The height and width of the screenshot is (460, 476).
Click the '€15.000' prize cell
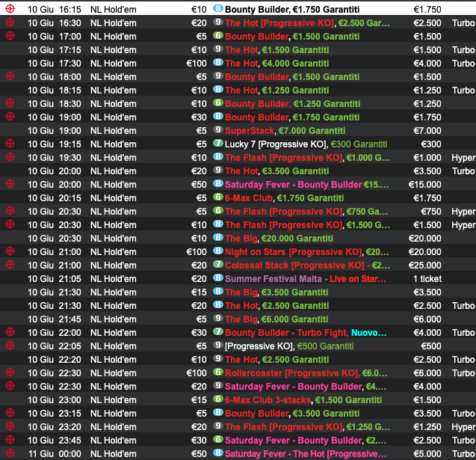pyautogui.click(x=424, y=185)
